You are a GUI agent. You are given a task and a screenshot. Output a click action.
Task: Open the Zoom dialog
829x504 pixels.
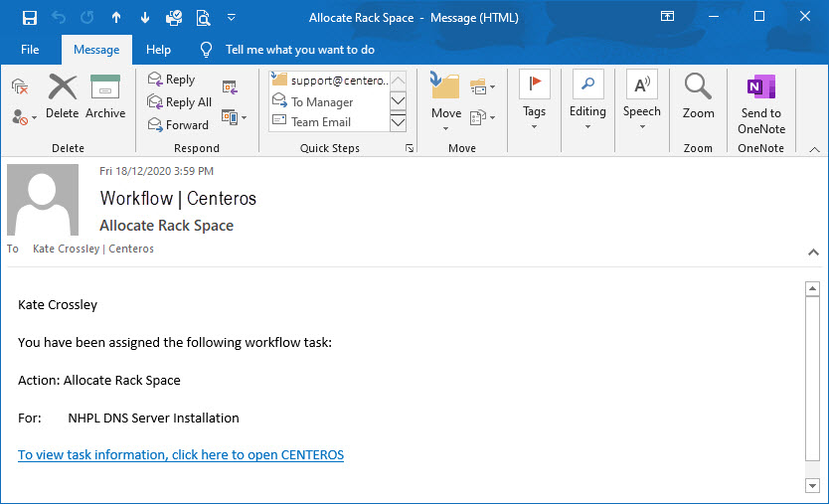click(x=698, y=98)
